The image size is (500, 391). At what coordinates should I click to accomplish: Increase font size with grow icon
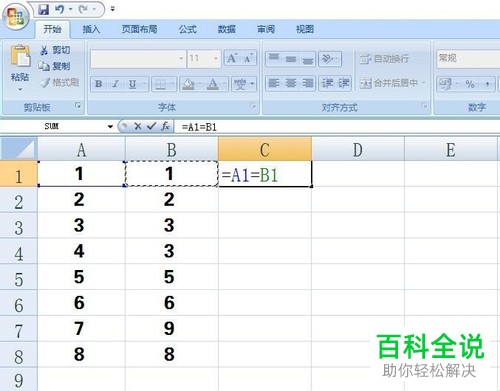(232, 59)
